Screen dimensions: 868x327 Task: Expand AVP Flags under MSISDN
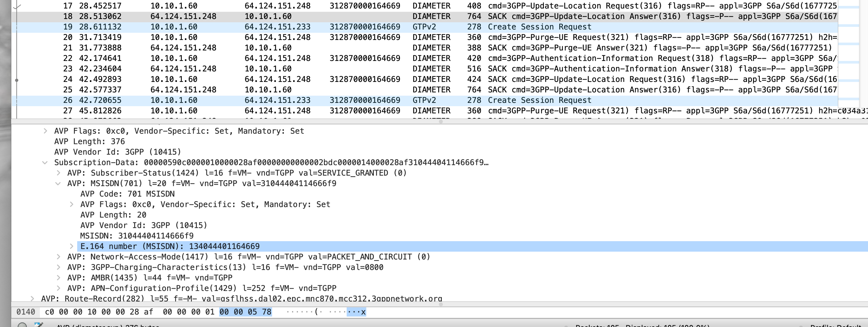click(x=72, y=204)
